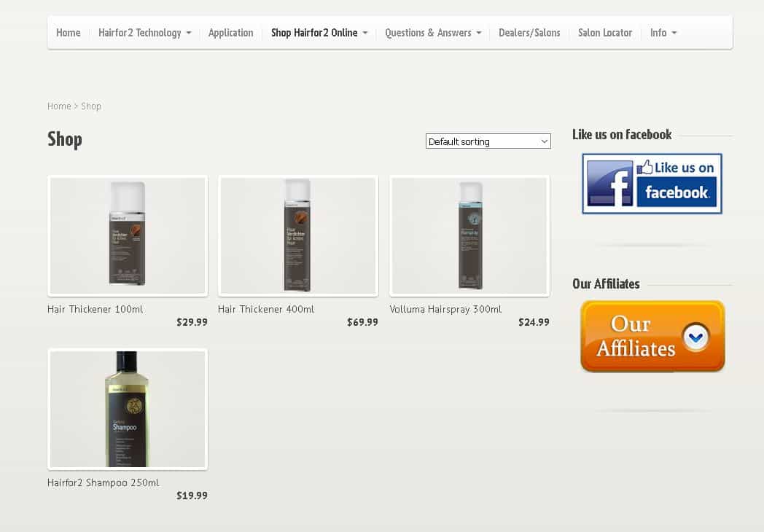Click the Hair Thickener 400ml title

pos(266,309)
